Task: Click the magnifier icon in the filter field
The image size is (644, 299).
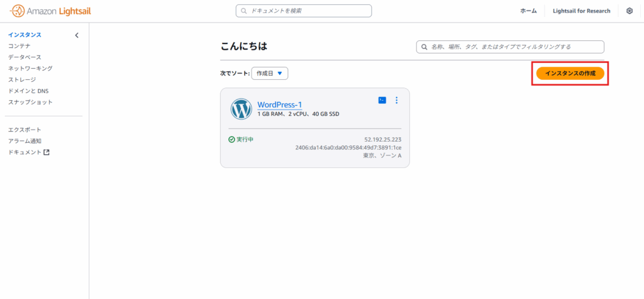Action: [424, 47]
